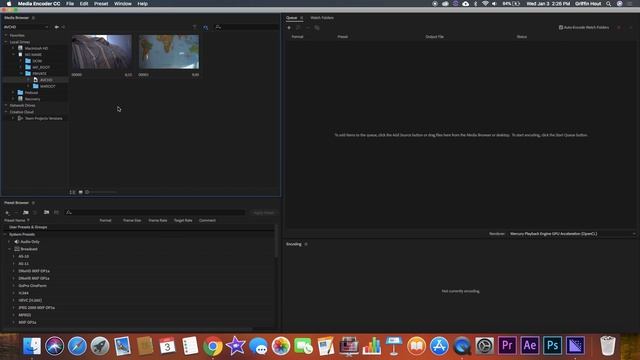Screen dimensions: 640x360
Task: Open the Media Browser panel menu icon
Action: coord(33,18)
